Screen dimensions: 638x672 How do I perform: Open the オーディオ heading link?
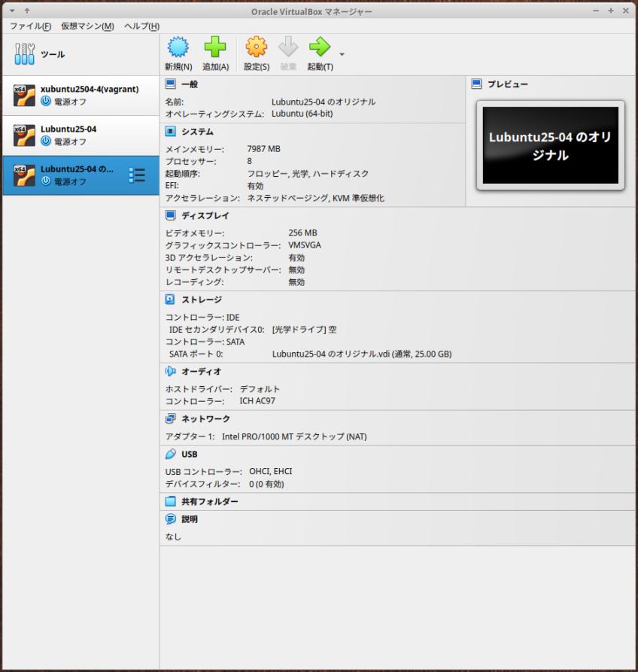(202, 372)
